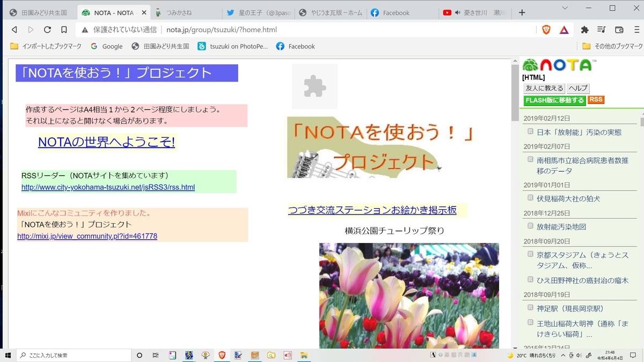
Task: Open つづき交流ステーションお絵かき掲示板 link
Action: click(372, 210)
